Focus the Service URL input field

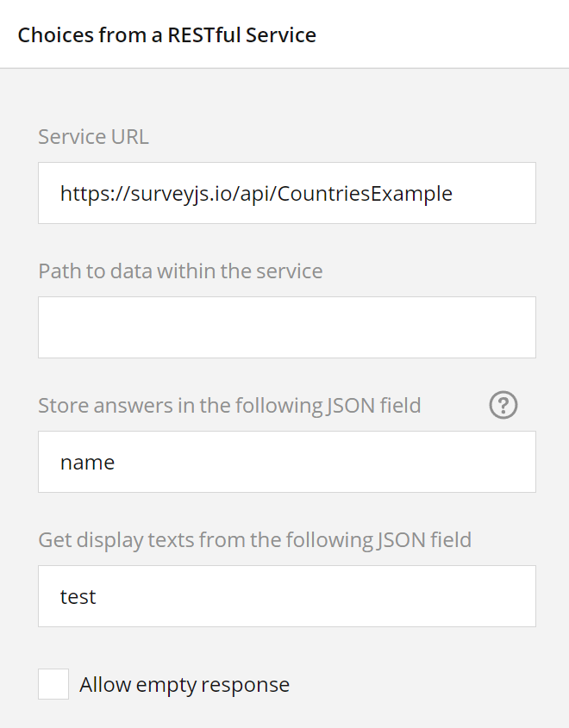(287, 193)
